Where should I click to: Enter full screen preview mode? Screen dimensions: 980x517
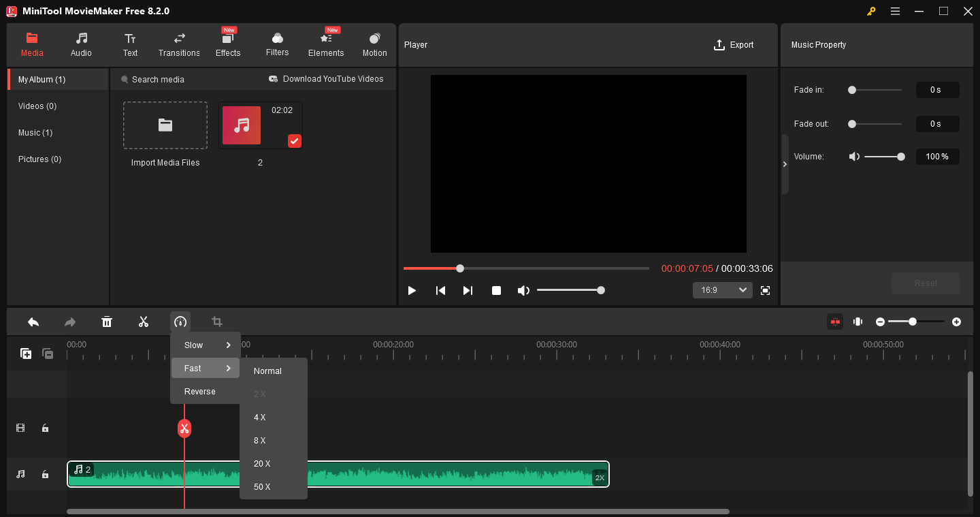click(766, 291)
